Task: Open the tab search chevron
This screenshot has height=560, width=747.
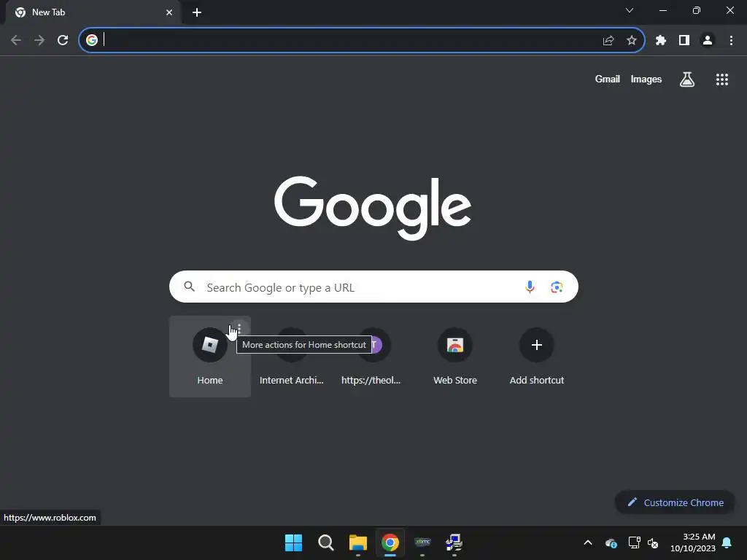Action: pyautogui.click(x=630, y=10)
